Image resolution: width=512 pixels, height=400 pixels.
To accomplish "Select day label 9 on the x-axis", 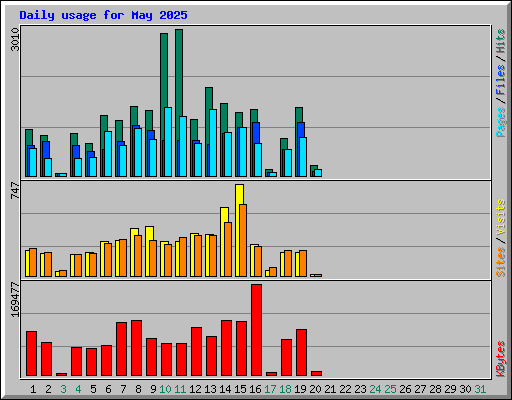I will click(153, 389).
